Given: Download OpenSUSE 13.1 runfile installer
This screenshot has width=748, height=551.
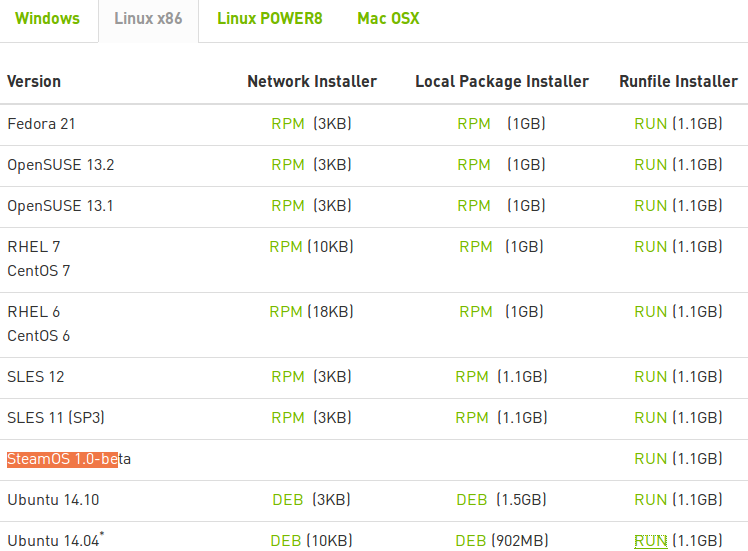Looking at the screenshot, I should [651, 206].
